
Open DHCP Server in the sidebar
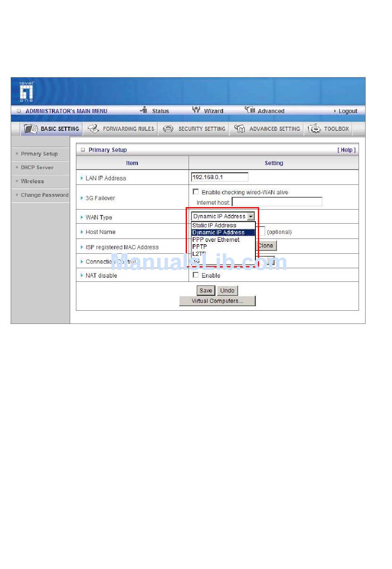(x=37, y=167)
